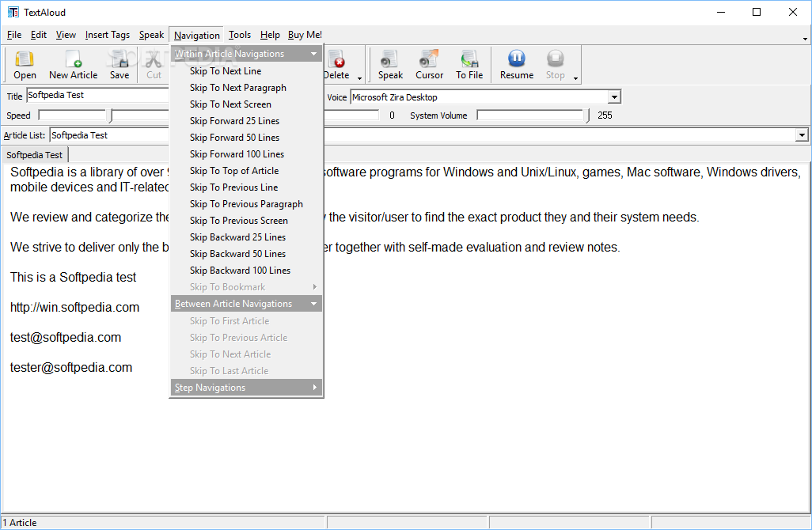Image resolution: width=812 pixels, height=530 pixels.
Task: Switch to the Softpedia Test tab
Action: coord(35,155)
